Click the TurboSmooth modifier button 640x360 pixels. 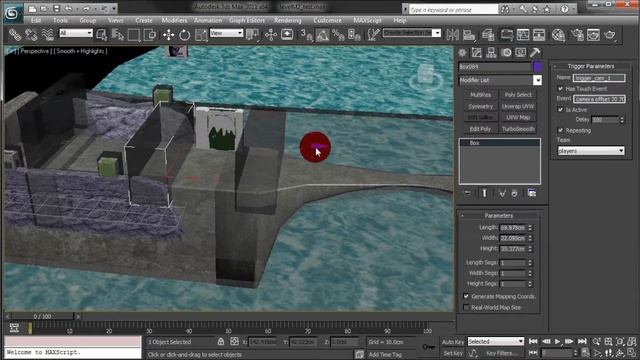518,129
